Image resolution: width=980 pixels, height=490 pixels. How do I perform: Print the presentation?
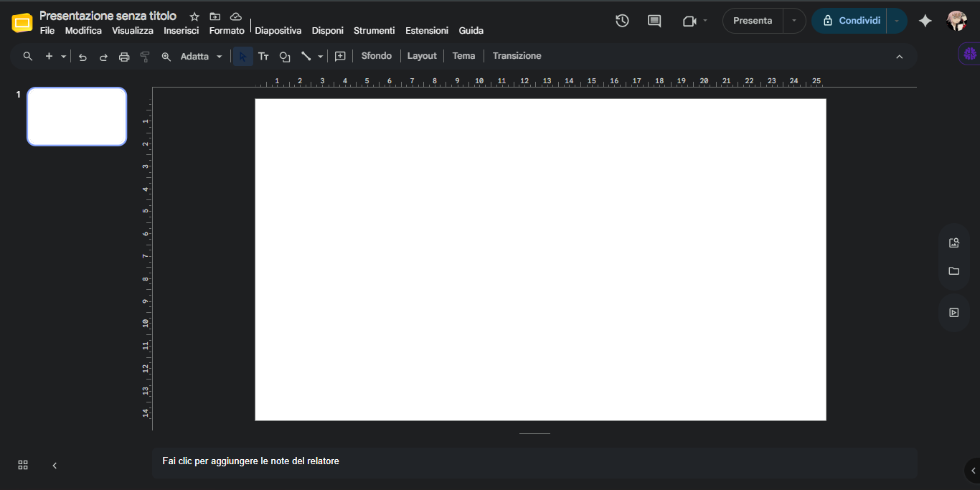124,57
